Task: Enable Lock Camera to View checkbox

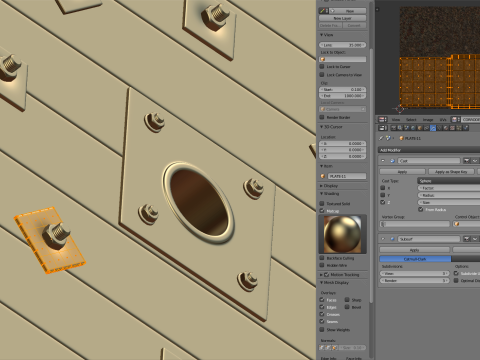Action: (322, 75)
